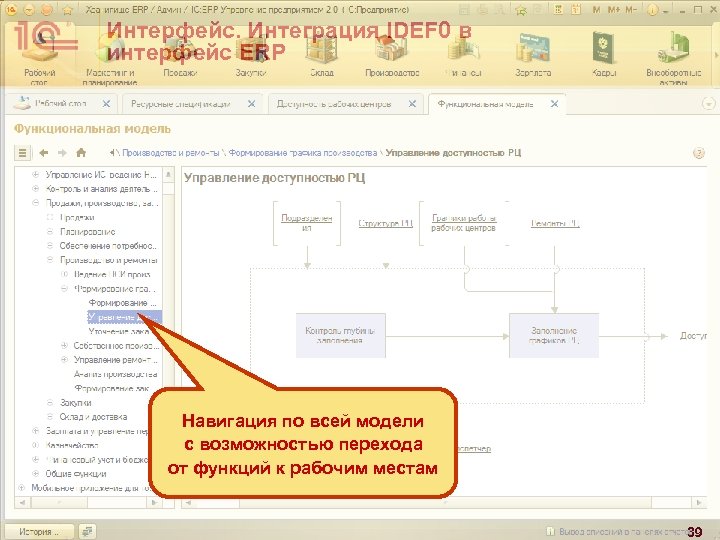Screen dimensions: 720x540
Task: Open the История button
Action: coord(39,532)
